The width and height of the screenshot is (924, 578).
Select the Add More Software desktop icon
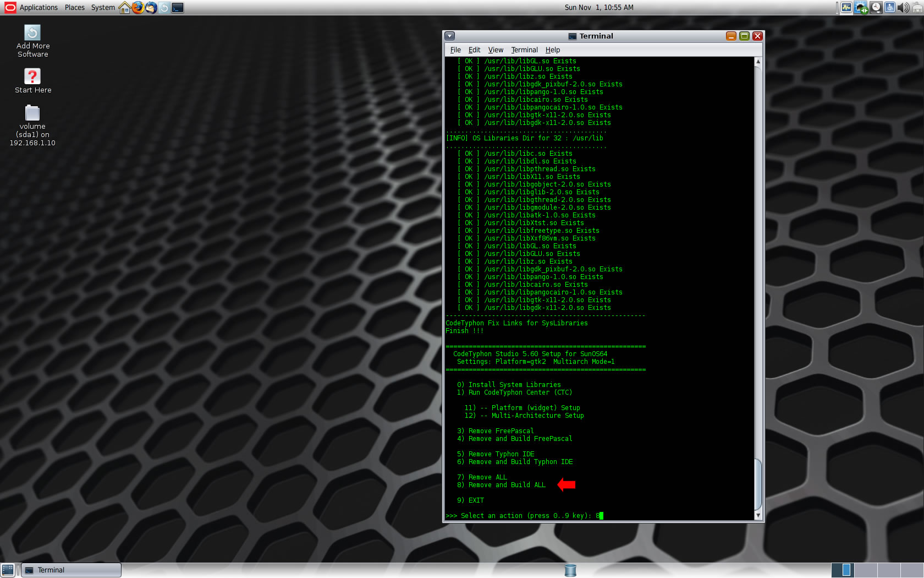(x=32, y=41)
